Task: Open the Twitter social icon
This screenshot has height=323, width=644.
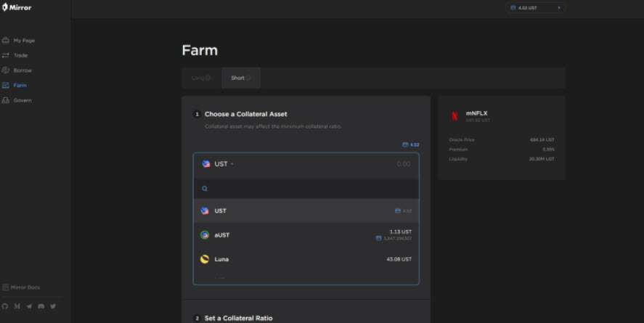Action: (53, 306)
